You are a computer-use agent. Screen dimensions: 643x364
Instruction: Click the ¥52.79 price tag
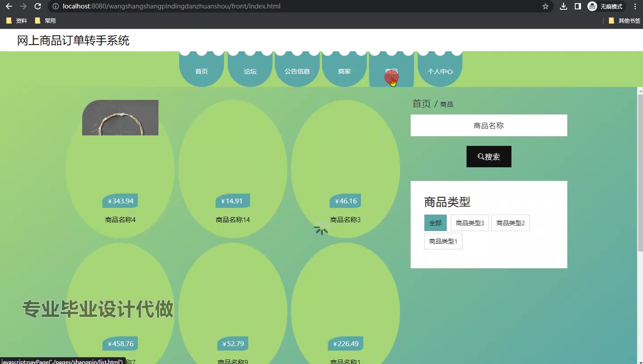(x=233, y=343)
